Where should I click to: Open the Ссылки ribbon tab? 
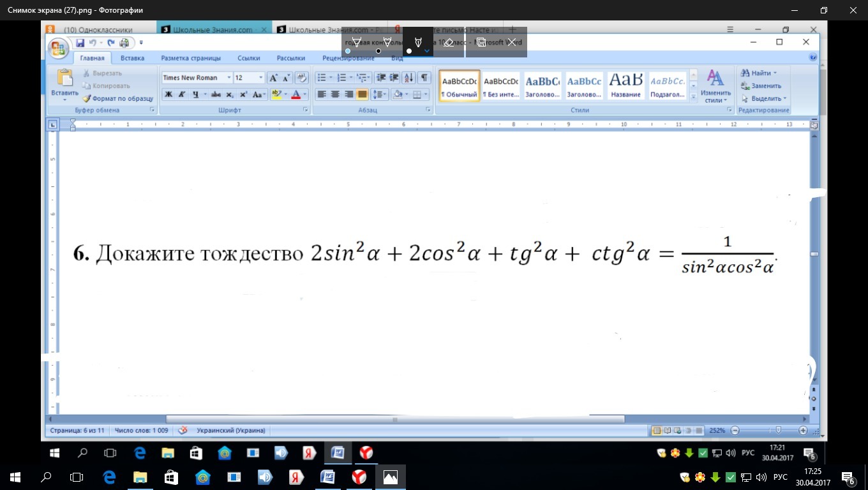coord(249,58)
